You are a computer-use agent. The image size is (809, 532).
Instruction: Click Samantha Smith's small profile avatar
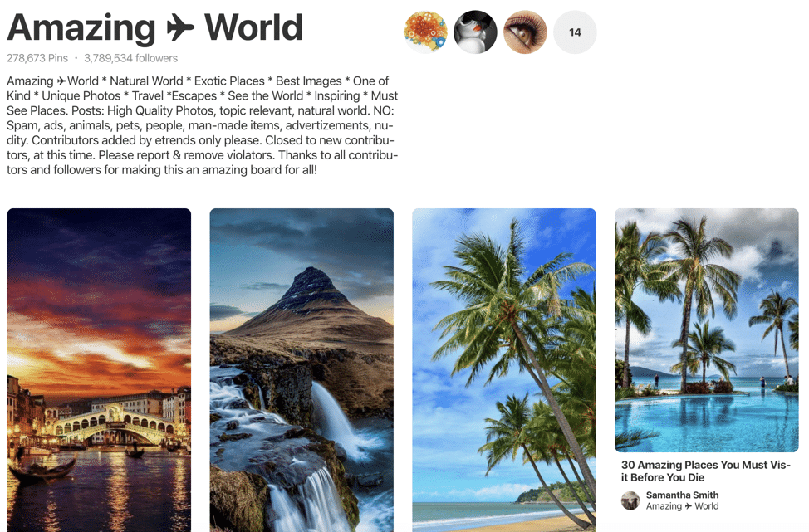point(630,500)
